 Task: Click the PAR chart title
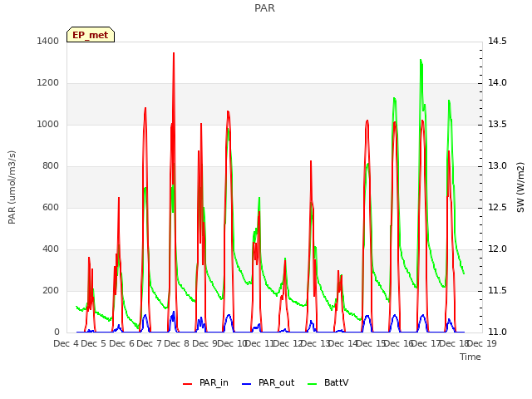(x=264, y=7)
